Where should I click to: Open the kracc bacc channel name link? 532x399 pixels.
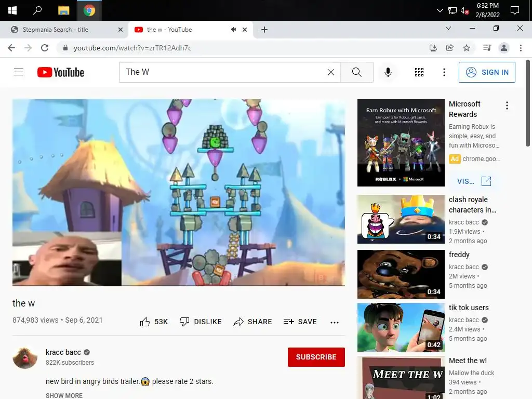tap(63, 352)
